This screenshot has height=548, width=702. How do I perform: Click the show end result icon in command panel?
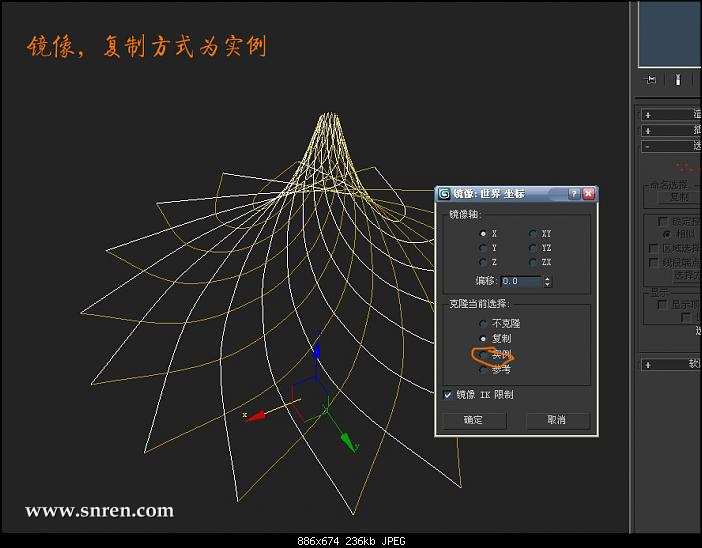point(678,80)
